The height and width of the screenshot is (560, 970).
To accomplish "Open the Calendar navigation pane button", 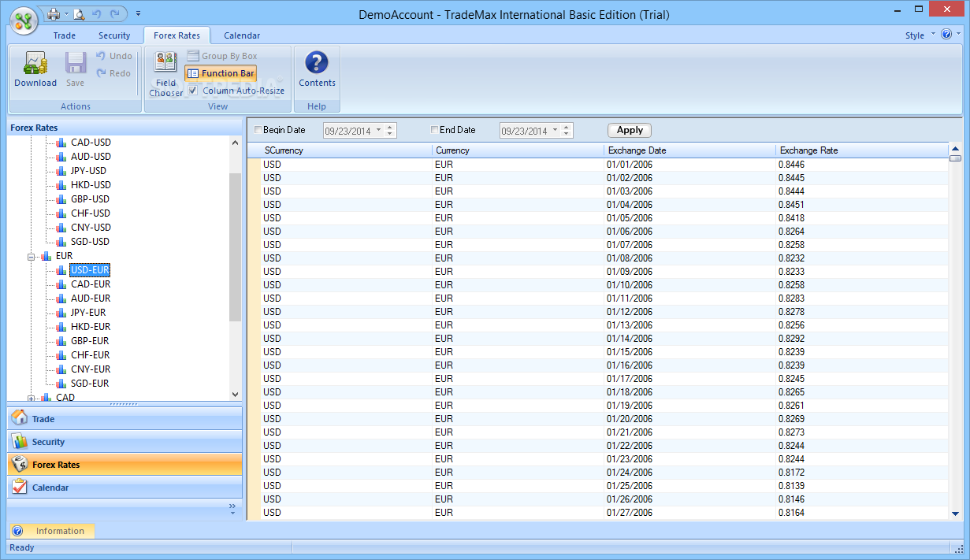I will coord(125,488).
